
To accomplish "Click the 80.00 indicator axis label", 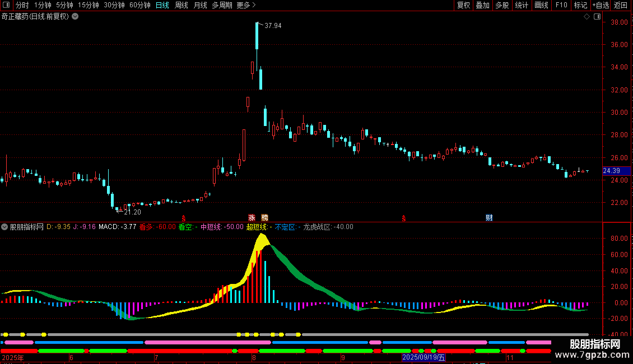I will (x=619, y=239).
